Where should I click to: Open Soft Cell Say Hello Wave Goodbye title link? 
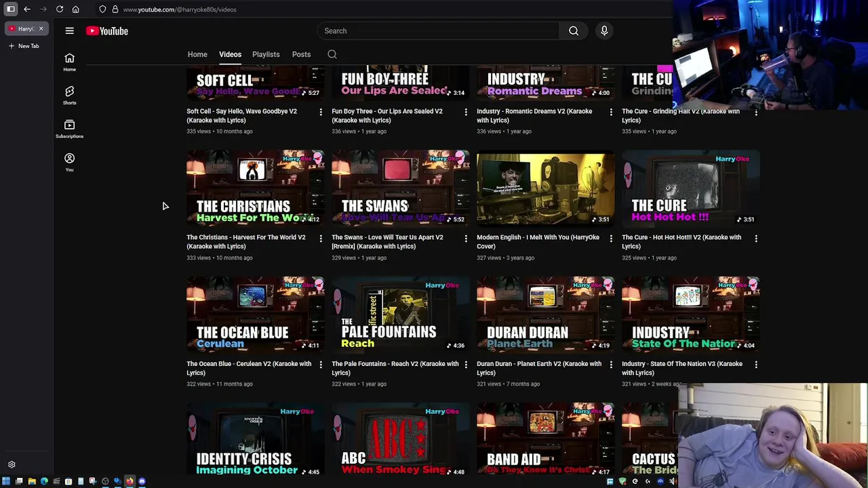pyautogui.click(x=241, y=115)
